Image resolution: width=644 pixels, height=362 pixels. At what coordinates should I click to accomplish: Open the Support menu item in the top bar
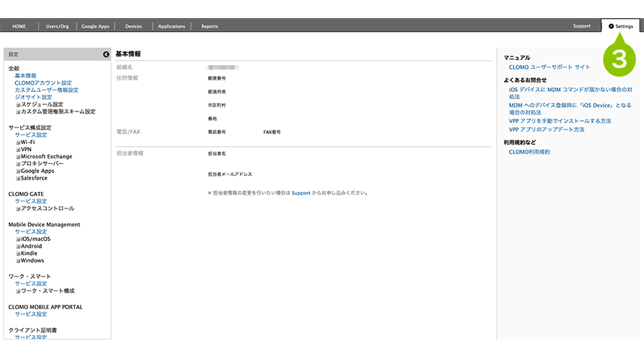point(582,26)
